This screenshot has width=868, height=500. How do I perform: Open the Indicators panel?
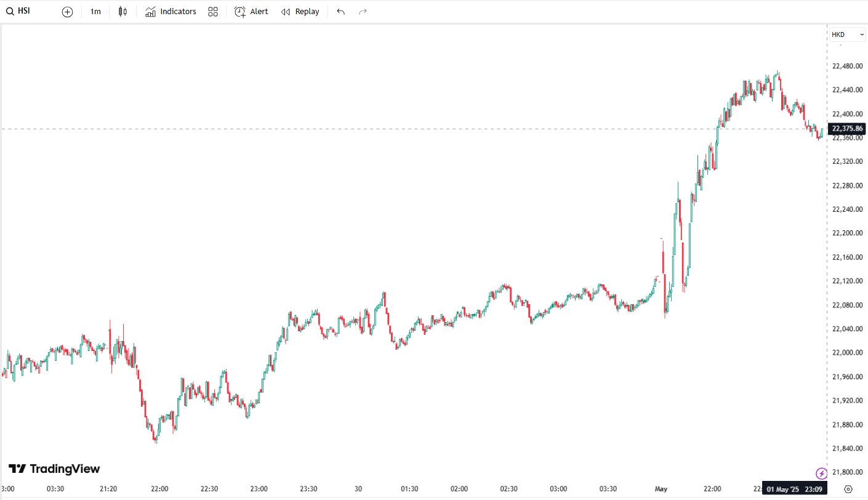171,12
